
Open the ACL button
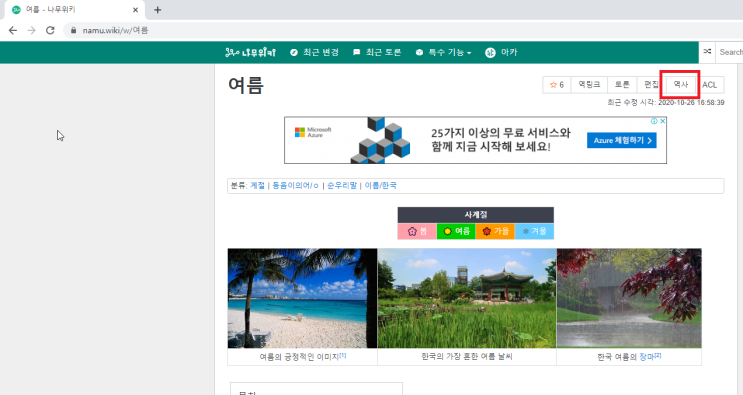click(709, 85)
